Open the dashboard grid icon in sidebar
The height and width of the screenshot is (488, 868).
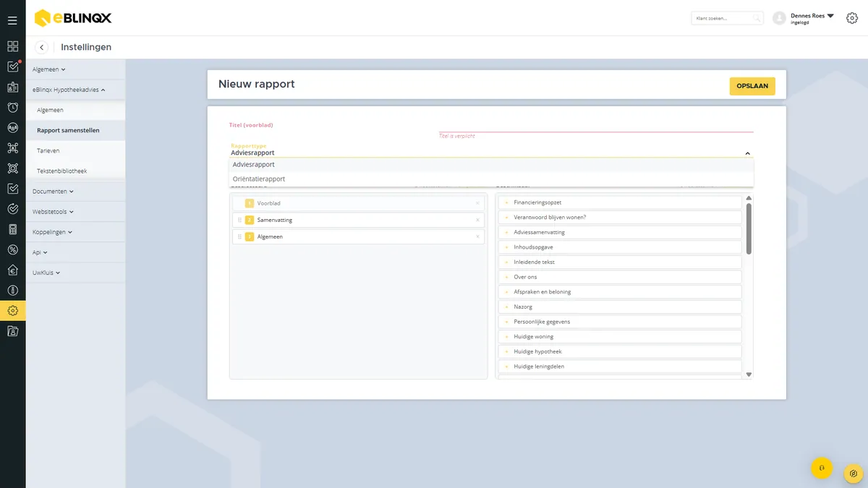[x=12, y=46]
